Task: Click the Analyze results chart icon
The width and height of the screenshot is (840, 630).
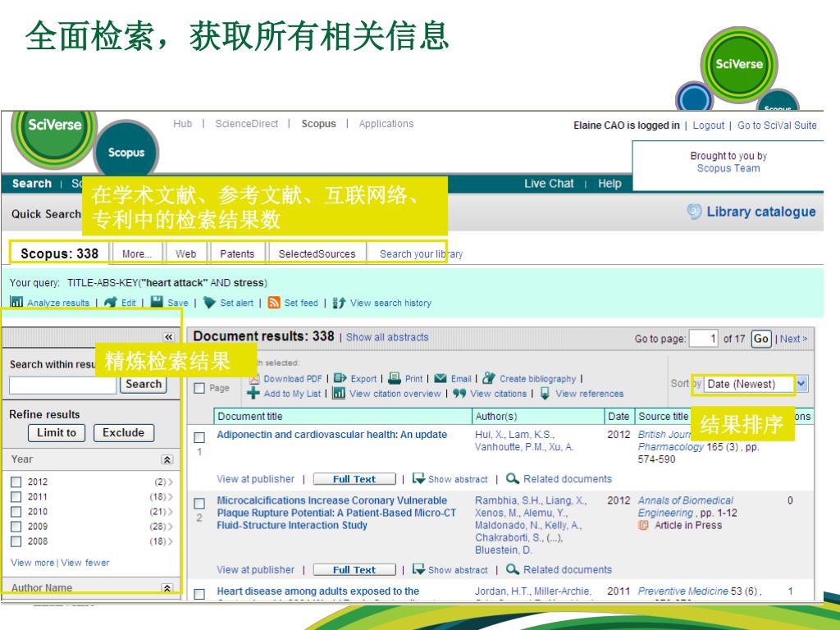Action: pos(16,302)
